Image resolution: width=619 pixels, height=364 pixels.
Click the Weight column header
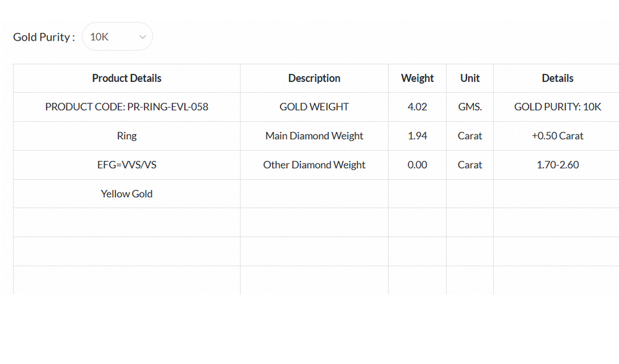[417, 78]
